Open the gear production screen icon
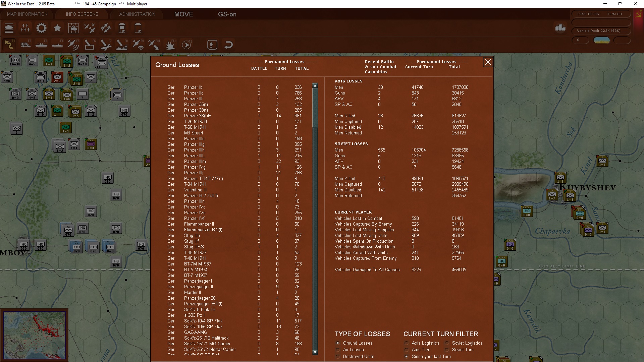644x362 pixels. [41, 28]
